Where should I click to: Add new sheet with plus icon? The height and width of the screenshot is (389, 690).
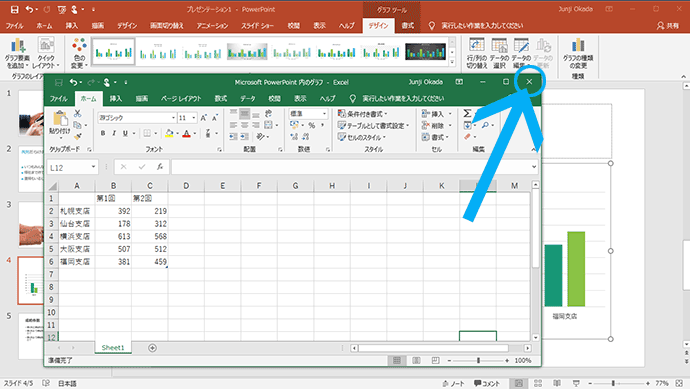[152, 348]
